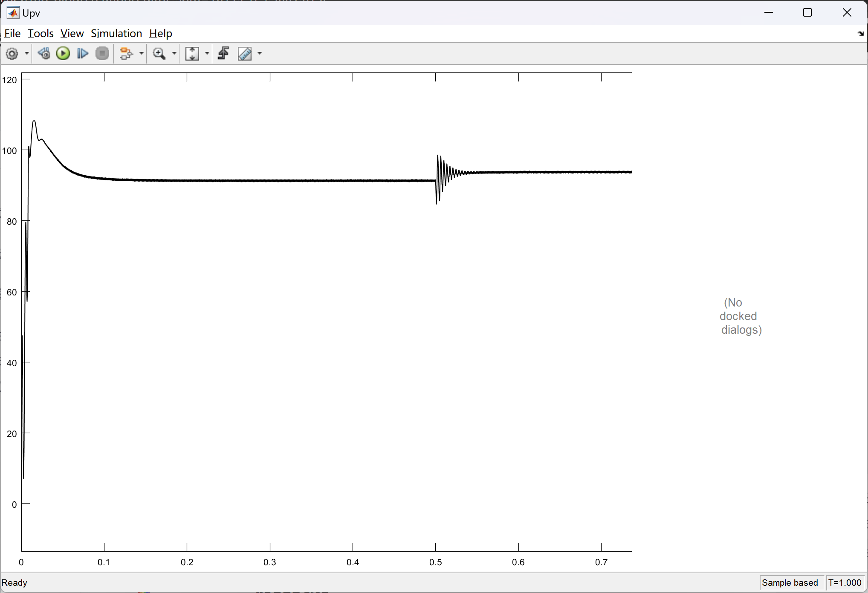Toggle the Cursor Measurements ruler icon

[x=245, y=54]
